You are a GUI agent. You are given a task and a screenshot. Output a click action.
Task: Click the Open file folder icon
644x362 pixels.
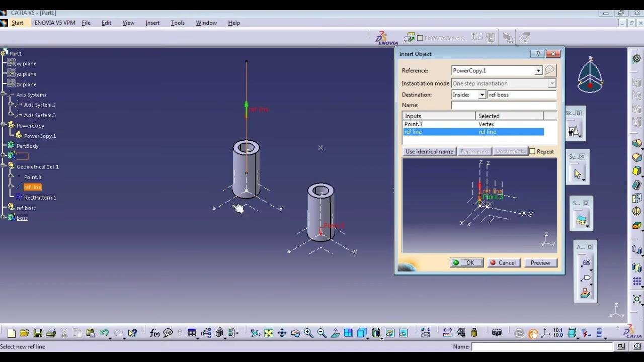click(x=24, y=333)
